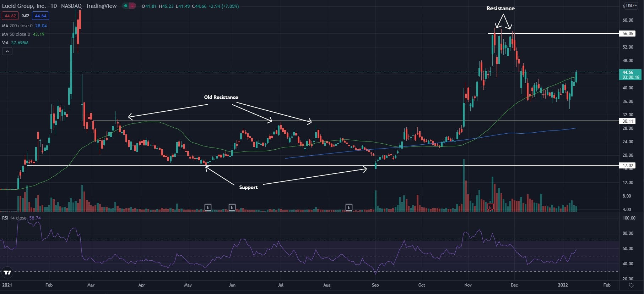Select the Vol 37.695M volume label
Image resolution: width=644 pixels, height=294 pixels.
click(15, 43)
